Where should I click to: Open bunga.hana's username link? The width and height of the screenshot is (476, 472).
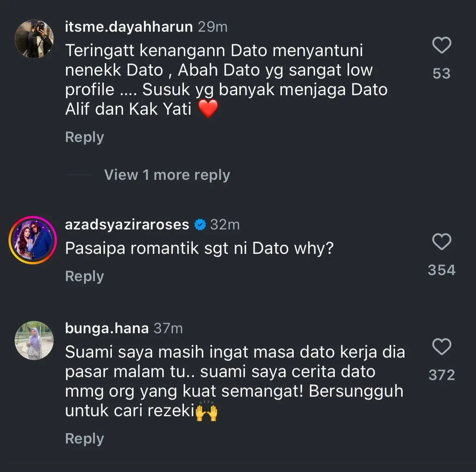pos(107,328)
